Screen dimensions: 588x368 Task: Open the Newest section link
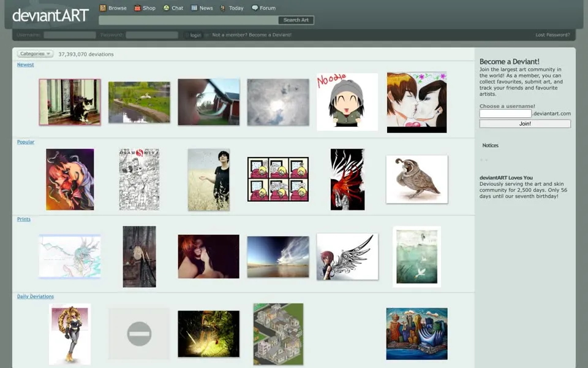(x=26, y=64)
